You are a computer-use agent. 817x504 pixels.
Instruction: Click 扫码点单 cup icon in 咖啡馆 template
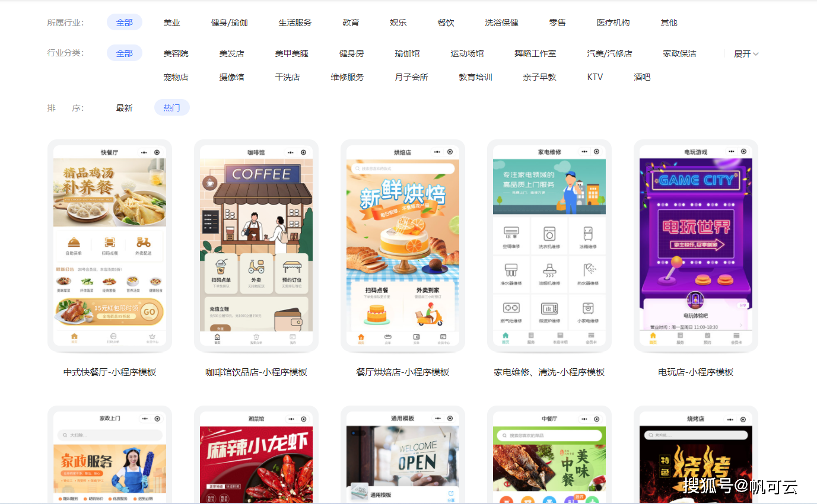coord(221,266)
